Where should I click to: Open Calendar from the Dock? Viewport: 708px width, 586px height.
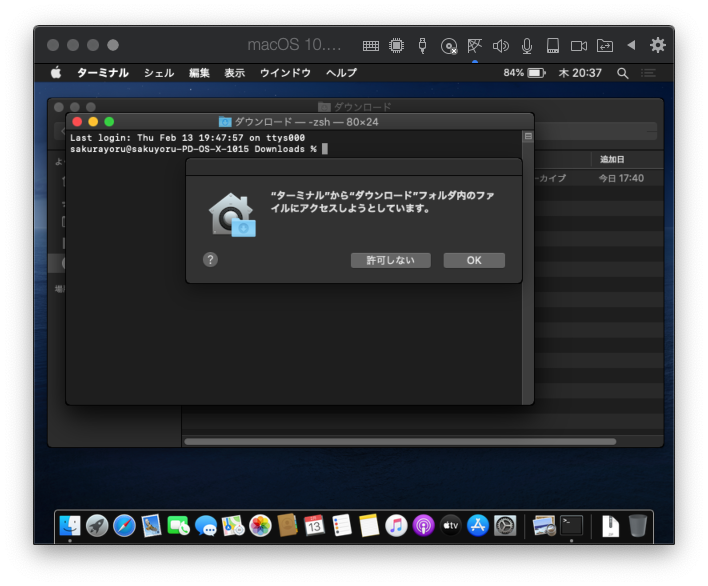click(x=315, y=526)
